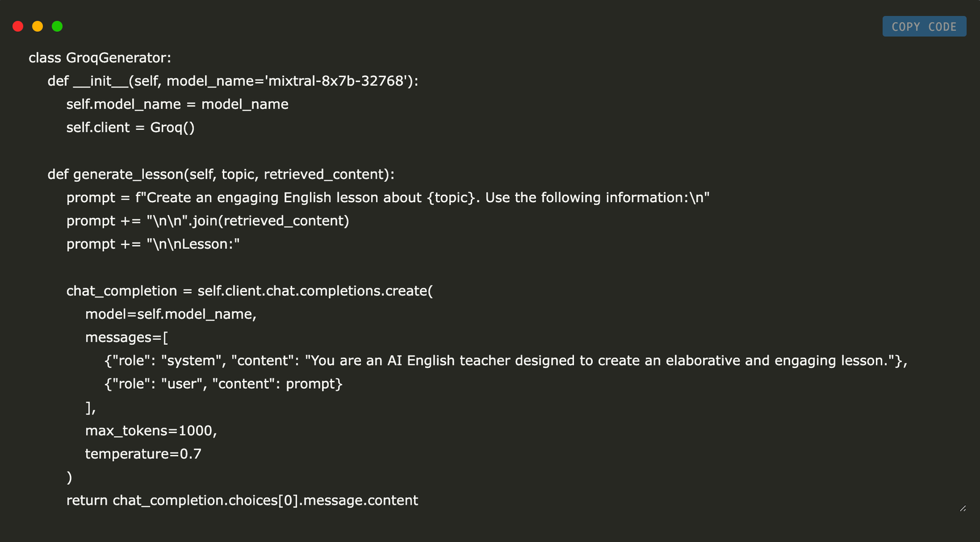Click the 'return chat_completion.choices[0]' line
The width and height of the screenshot is (980, 542).
tap(242, 500)
